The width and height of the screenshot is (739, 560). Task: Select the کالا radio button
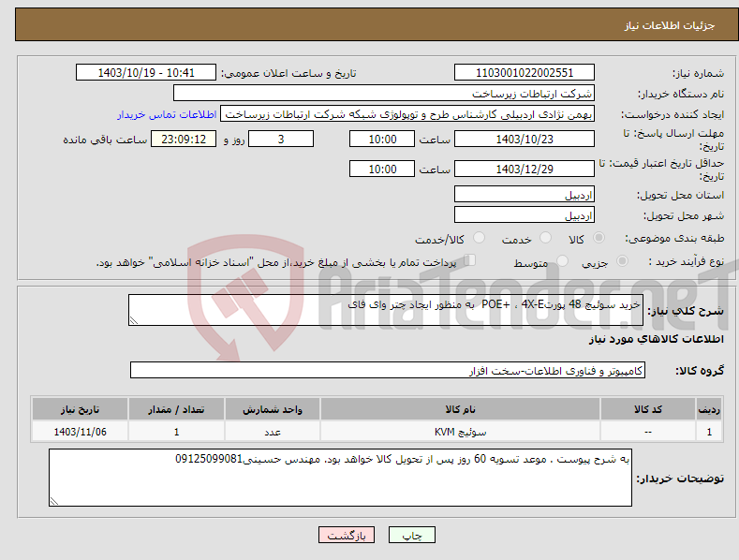(599, 238)
